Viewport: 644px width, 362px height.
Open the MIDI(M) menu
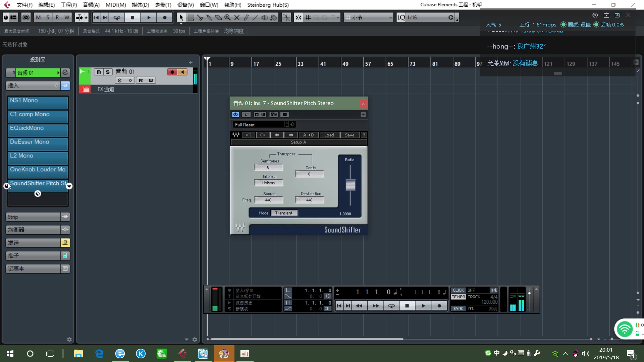point(116,5)
